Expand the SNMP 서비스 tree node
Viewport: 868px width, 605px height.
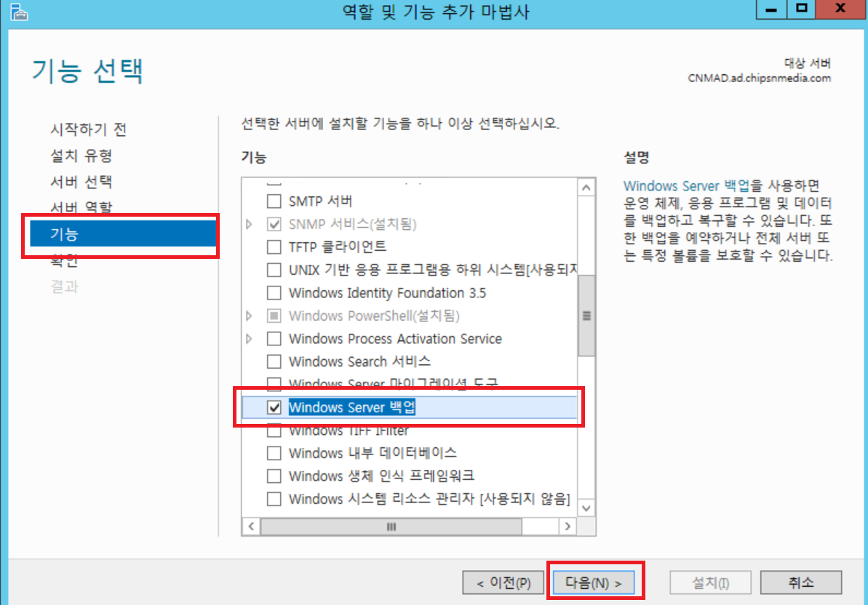tap(249, 224)
